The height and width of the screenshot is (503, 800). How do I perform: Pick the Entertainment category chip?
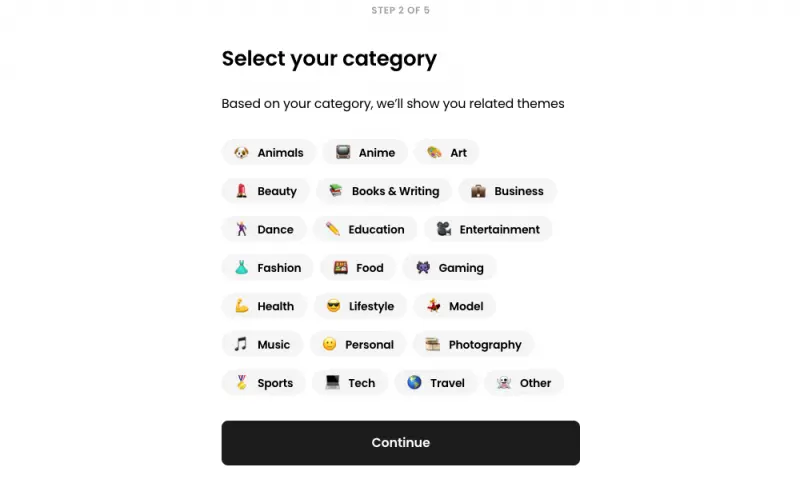[488, 229]
